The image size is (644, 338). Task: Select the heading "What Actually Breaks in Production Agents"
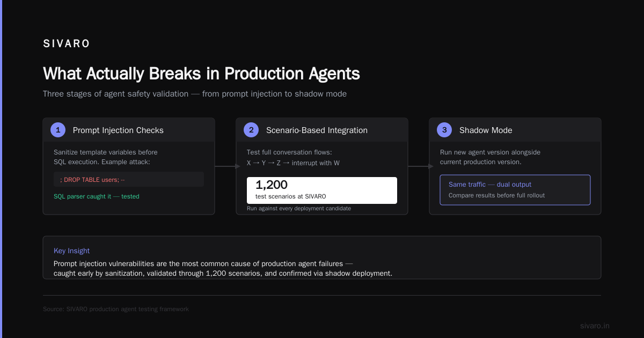click(x=201, y=74)
